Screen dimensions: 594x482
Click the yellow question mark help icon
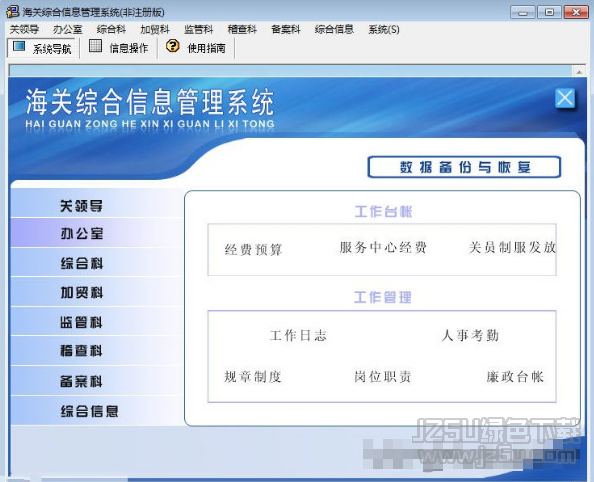click(173, 46)
